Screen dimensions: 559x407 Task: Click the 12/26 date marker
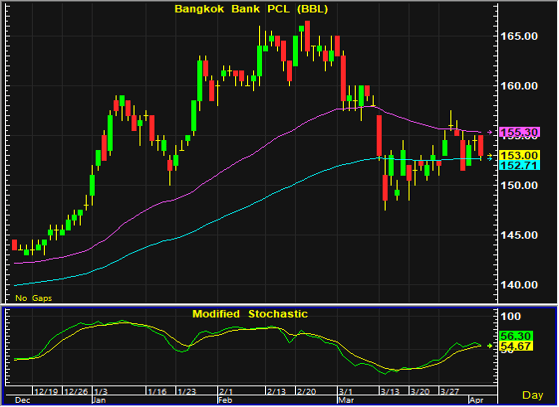coord(76,391)
